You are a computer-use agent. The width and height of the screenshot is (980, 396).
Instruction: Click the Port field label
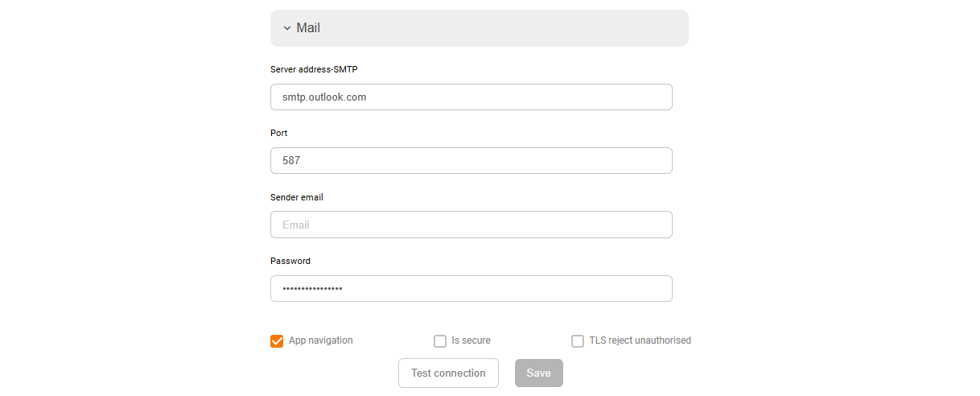[279, 133]
